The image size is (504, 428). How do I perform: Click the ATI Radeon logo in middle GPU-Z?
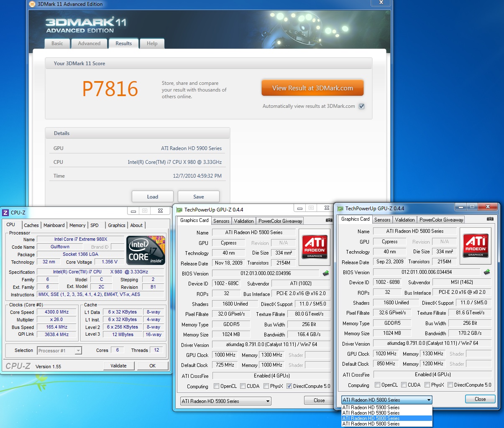point(315,247)
